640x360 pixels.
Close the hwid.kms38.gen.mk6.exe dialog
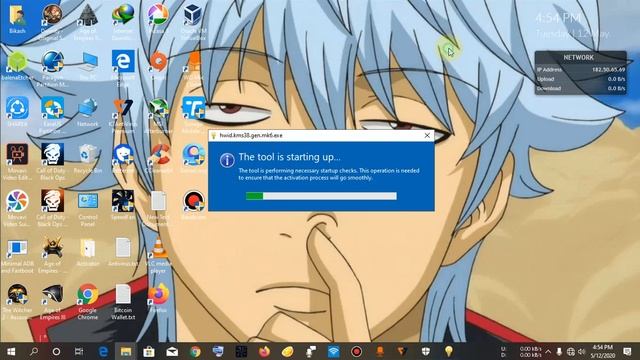click(427, 136)
